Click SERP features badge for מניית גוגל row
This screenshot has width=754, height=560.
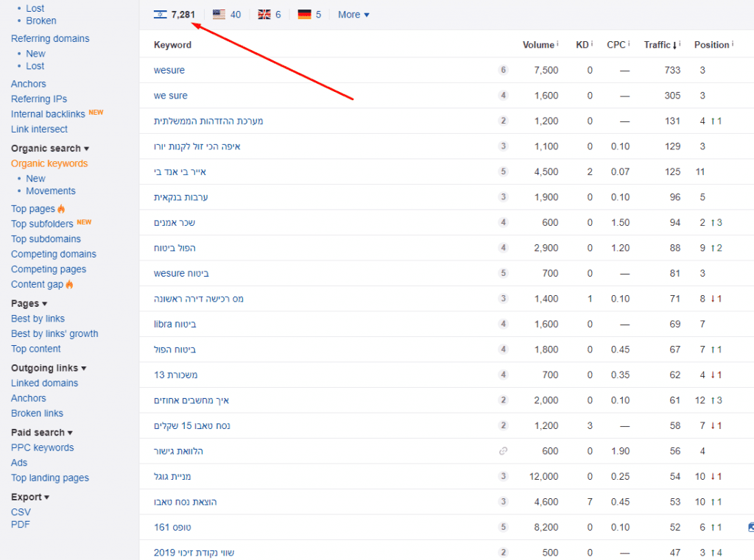pos(503,476)
